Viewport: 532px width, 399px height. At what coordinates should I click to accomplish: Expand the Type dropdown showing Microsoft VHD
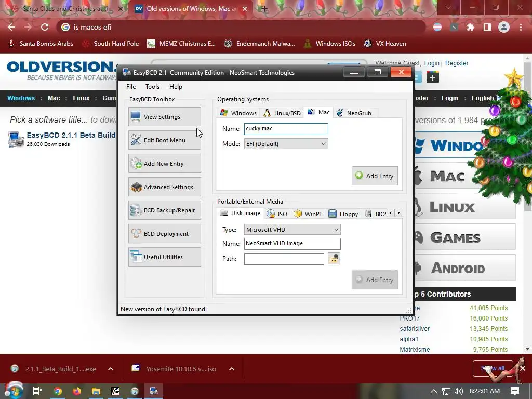pos(292,230)
